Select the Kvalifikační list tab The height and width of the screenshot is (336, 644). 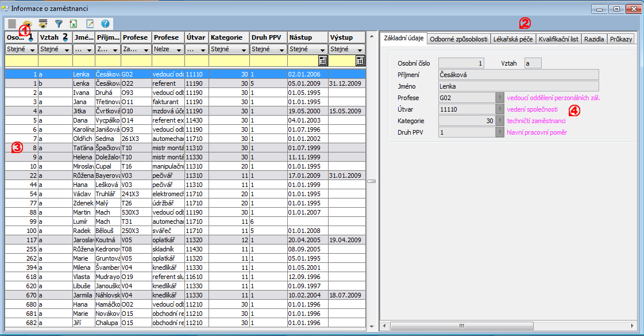click(558, 39)
